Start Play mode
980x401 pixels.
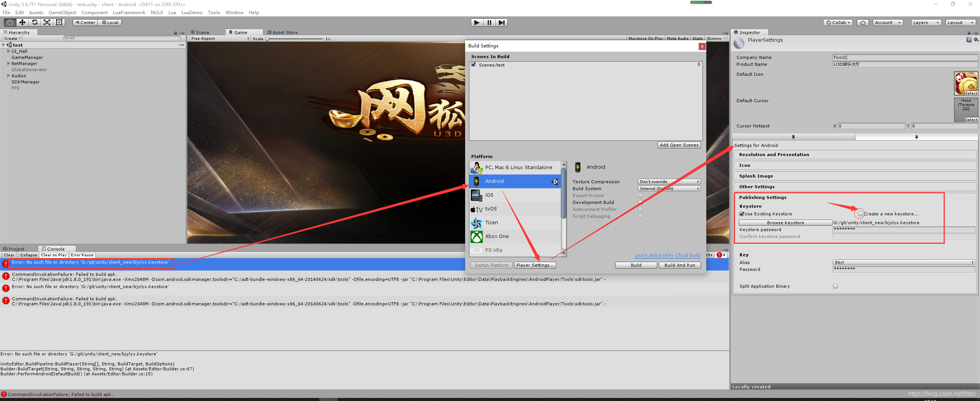pyautogui.click(x=477, y=23)
